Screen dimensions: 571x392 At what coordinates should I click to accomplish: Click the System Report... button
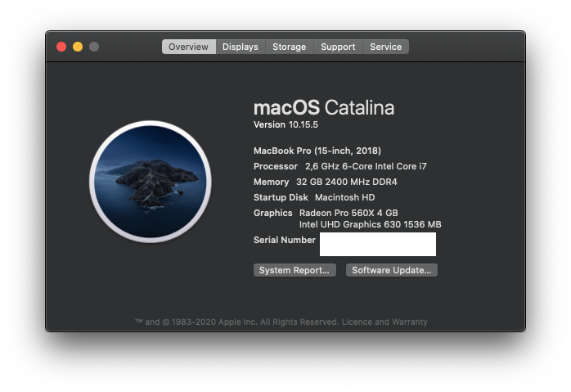pos(294,270)
